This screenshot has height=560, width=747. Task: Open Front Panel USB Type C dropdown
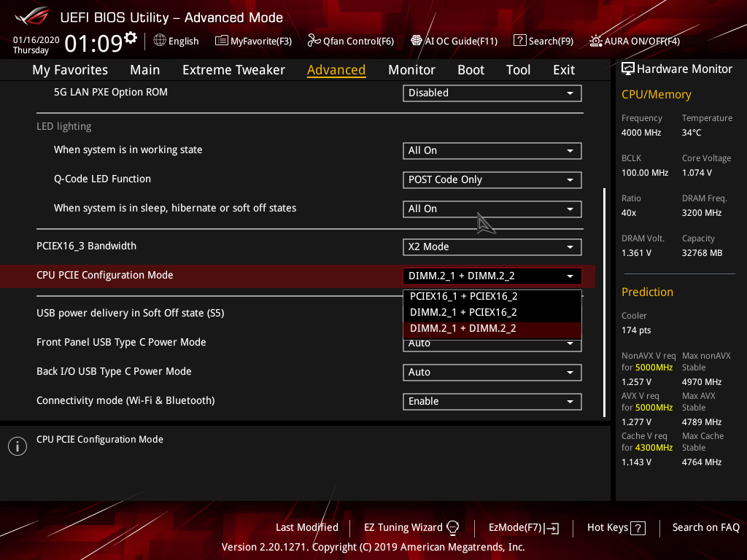point(492,345)
